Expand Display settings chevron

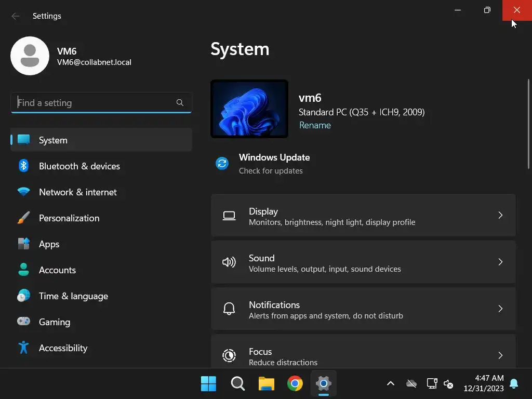pyautogui.click(x=500, y=215)
